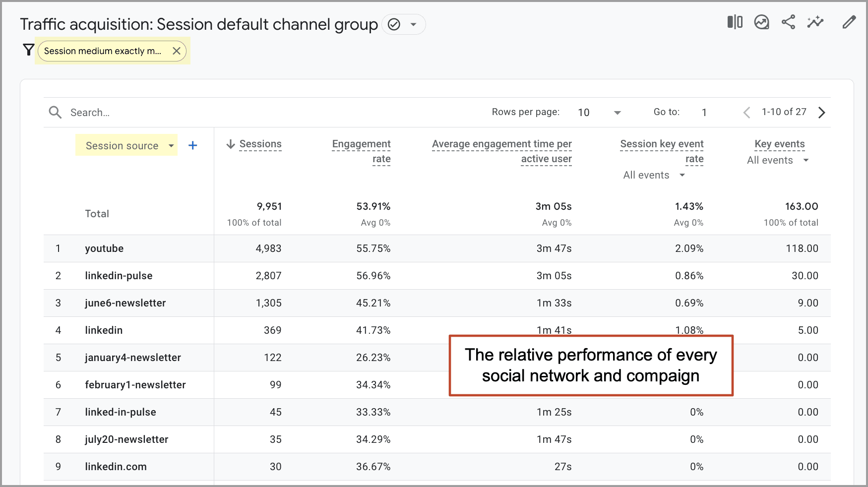Share this report
The width and height of the screenshot is (868, 487).
(788, 22)
